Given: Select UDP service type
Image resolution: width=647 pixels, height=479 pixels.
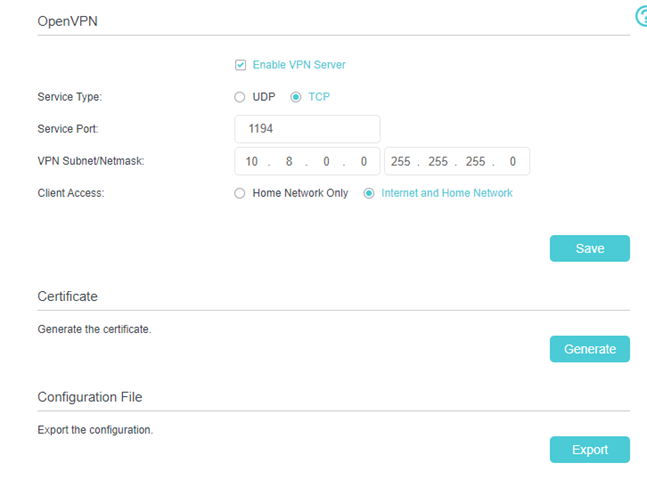Looking at the screenshot, I should coord(240,97).
